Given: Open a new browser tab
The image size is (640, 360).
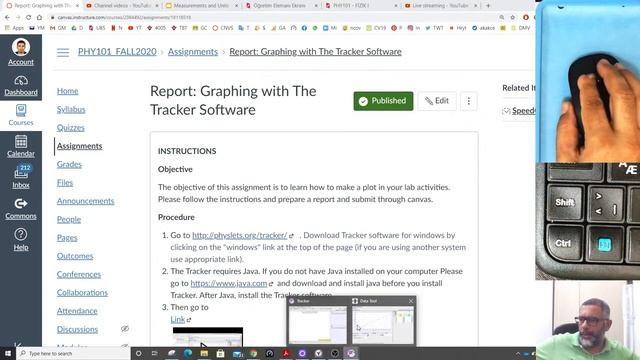Looking at the screenshot, I should tap(488, 6).
